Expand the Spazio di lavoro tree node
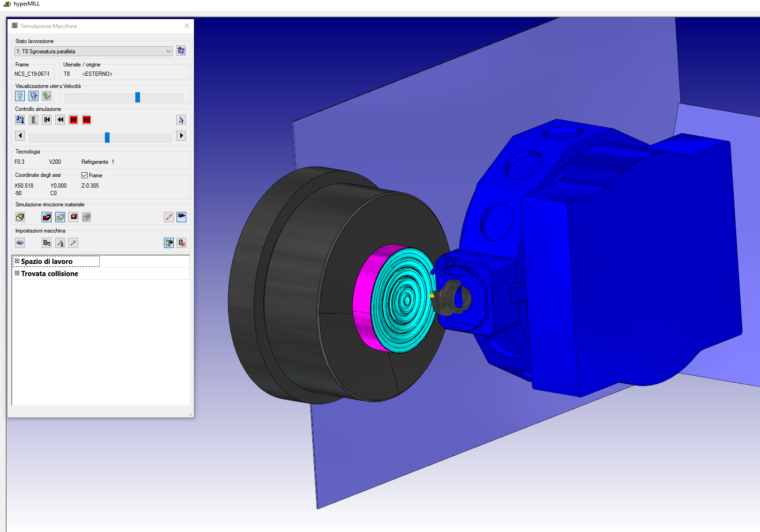This screenshot has width=760, height=532. (x=17, y=261)
